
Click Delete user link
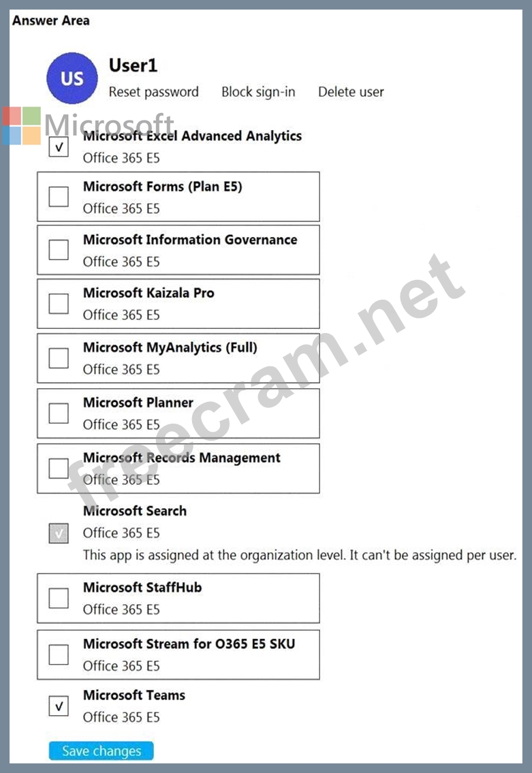pos(351,92)
